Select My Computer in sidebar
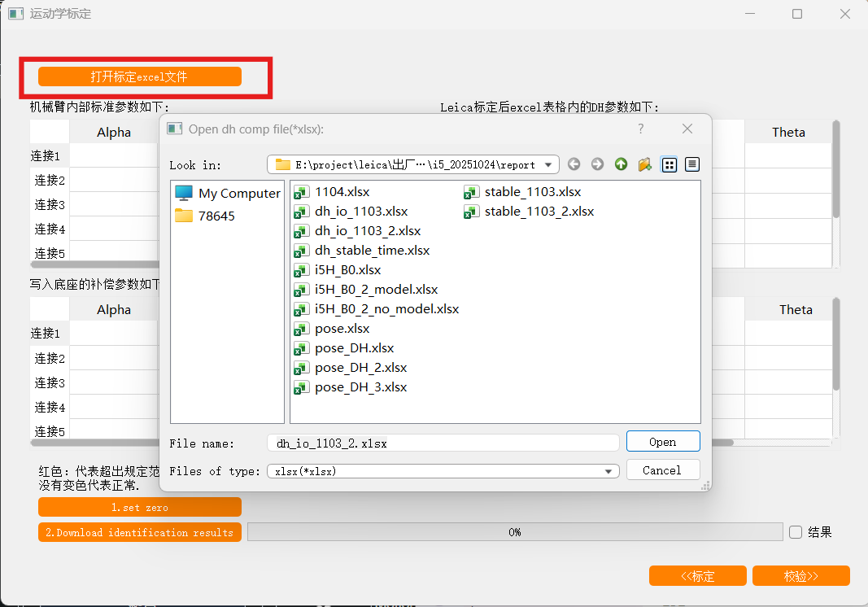This screenshot has width=868, height=607. (x=228, y=193)
